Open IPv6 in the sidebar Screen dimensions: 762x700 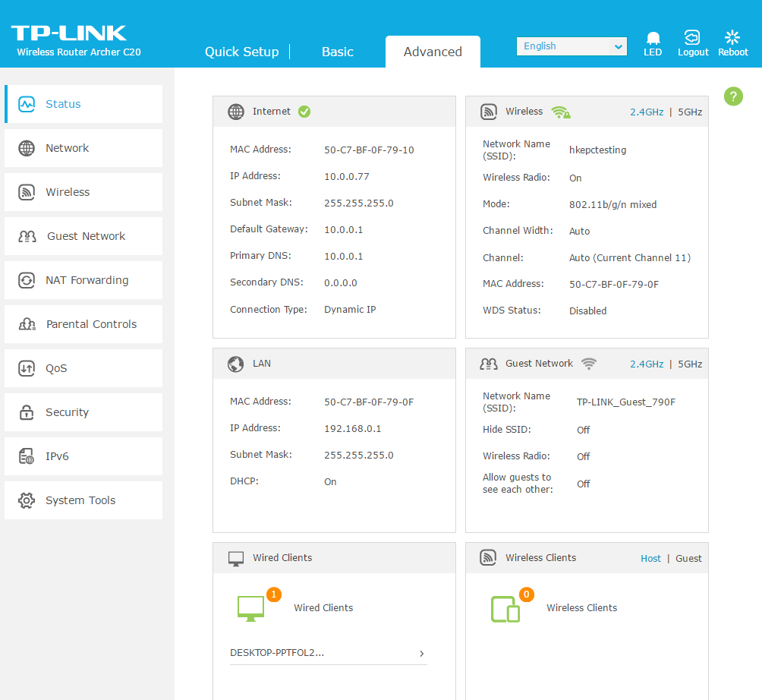pyautogui.click(x=83, y=456)
